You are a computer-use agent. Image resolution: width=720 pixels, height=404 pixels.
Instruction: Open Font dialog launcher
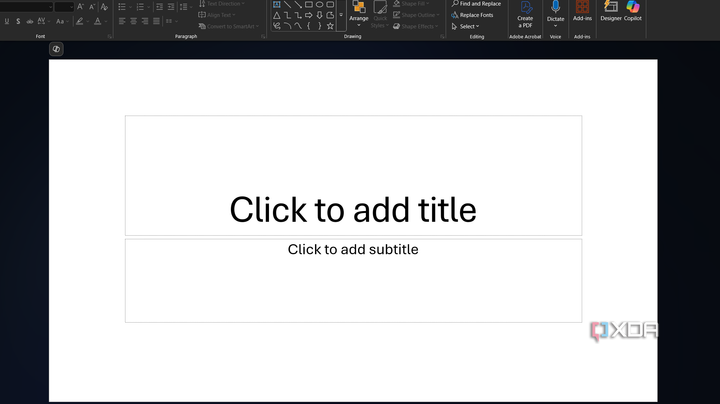(109, 36)
